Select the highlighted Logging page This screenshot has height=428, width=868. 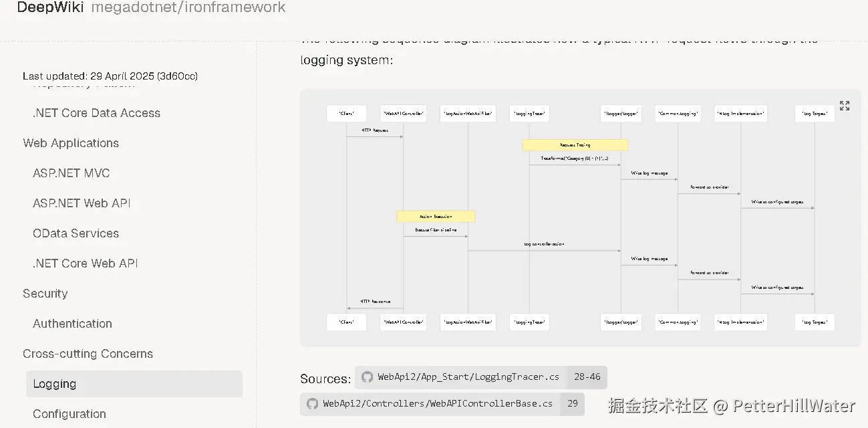[x=134, y=384]
